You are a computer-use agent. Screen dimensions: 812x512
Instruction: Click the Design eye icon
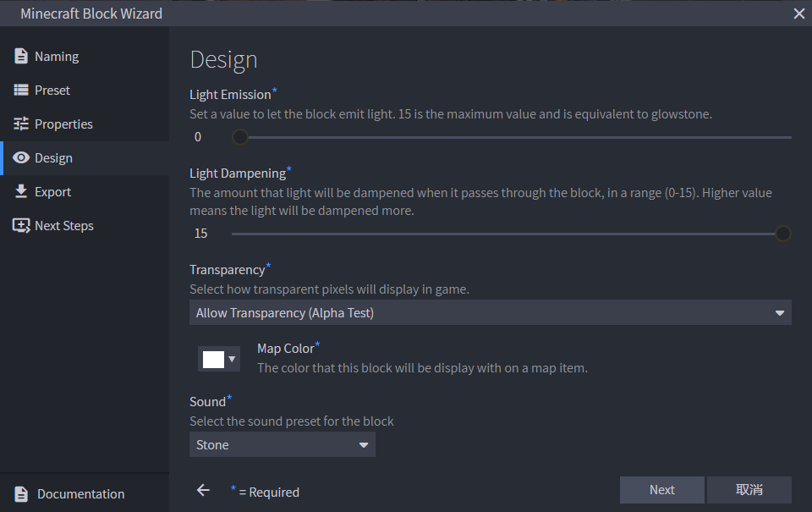[x=20, y=157]
